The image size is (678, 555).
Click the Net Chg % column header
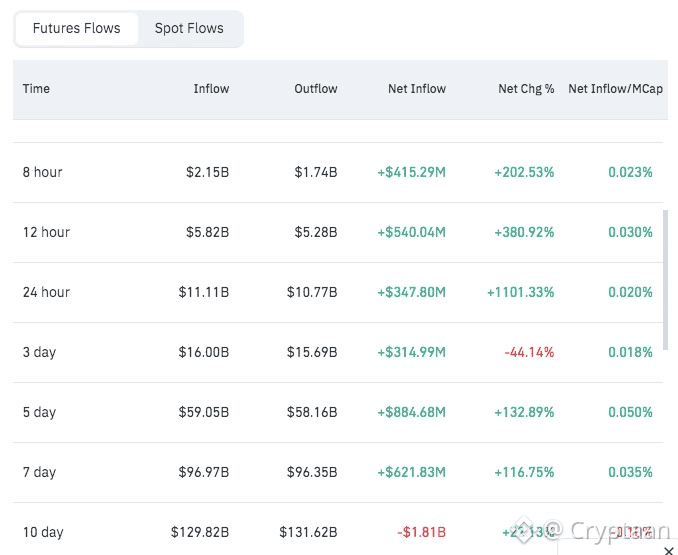click(x=526, y=89)
